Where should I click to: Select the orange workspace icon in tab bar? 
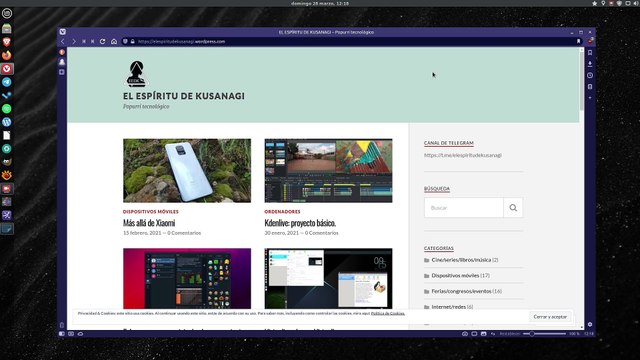[x=62, y=52]
